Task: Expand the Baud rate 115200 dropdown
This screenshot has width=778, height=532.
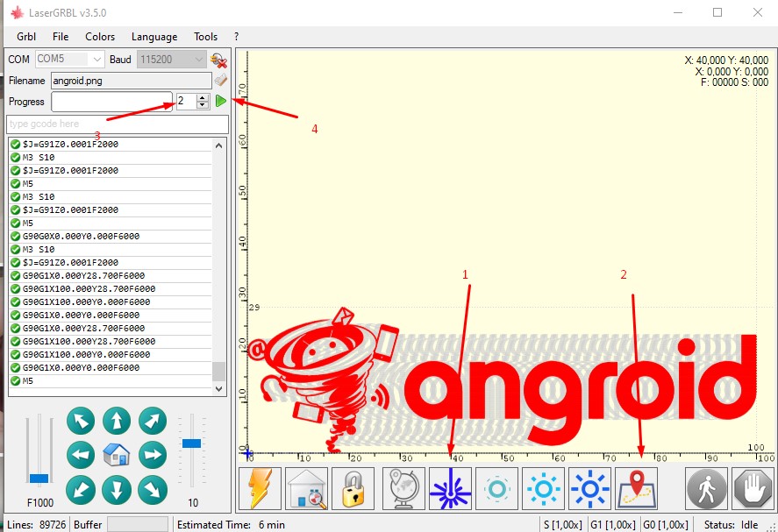Action: [198, 60]
